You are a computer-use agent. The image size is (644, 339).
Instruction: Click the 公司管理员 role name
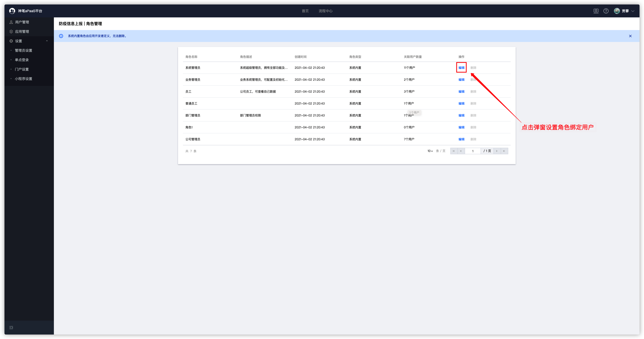[x=193, y=139]
